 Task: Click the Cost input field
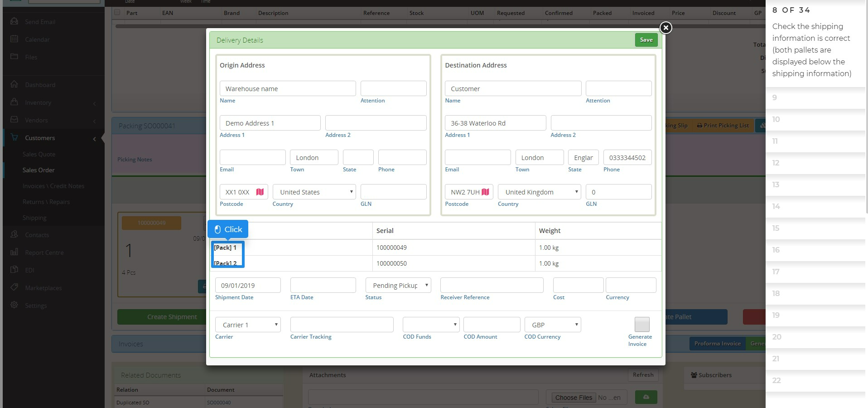(578, 285)
